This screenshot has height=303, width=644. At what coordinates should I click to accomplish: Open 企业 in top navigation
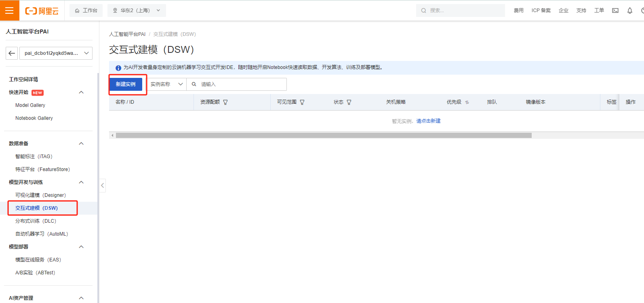(x=564, y=10)
